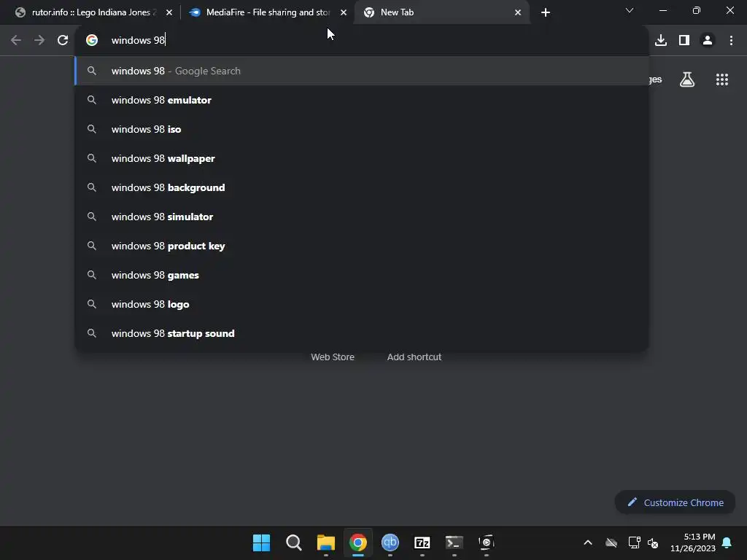The width and height of the screenshot is (747, 560).
Task: Open the Windows Start menu
Action: [x=261, y=542]
